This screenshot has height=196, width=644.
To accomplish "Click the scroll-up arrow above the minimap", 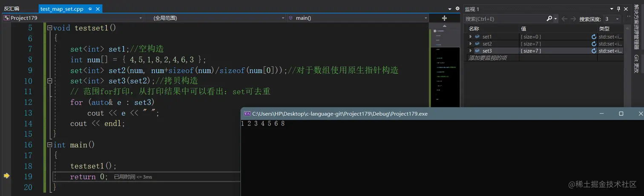I will [444, 25].
